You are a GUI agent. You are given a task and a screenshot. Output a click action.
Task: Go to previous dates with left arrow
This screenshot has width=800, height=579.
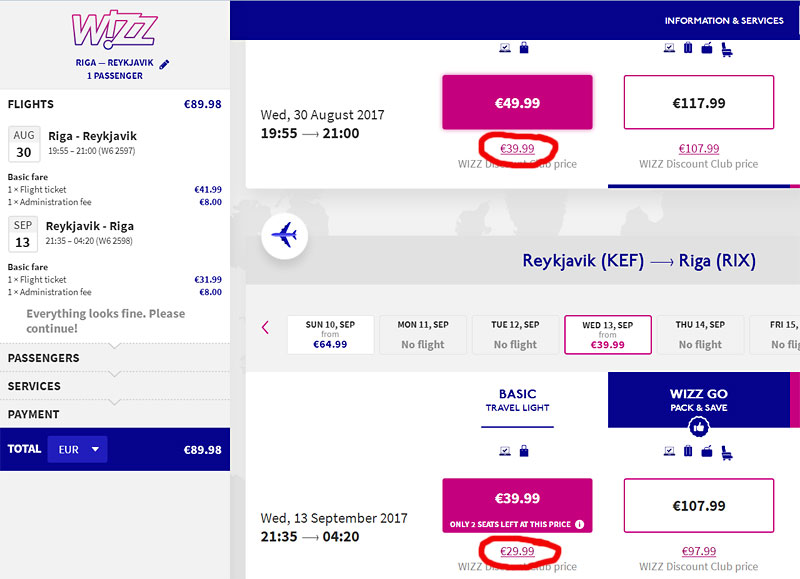(x=265, y=328)
